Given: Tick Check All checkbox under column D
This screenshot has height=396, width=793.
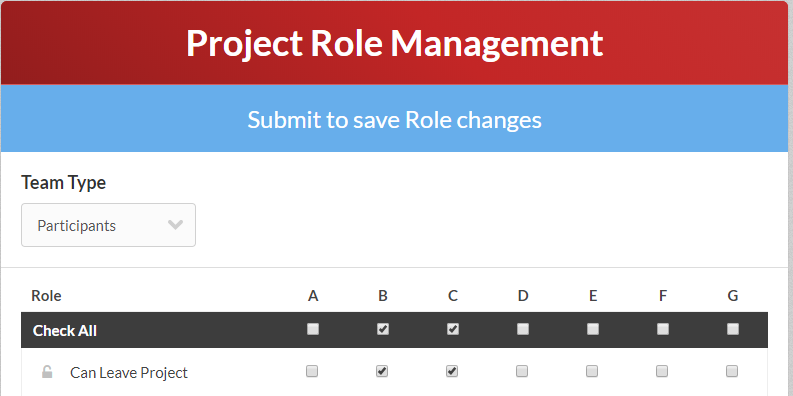Looking at the screenshot, I should click(x=523, y=329).
